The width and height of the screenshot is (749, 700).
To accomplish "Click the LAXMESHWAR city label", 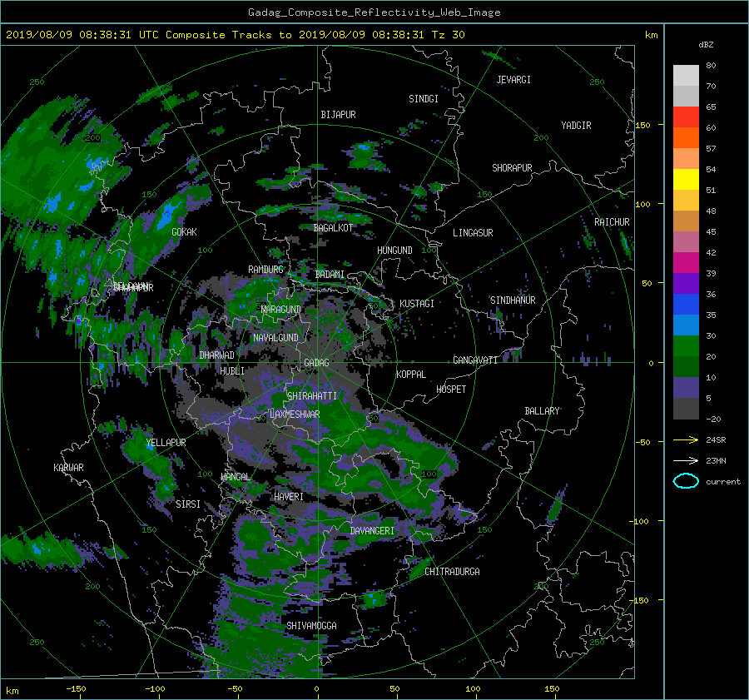I will [x=295, y=415].
